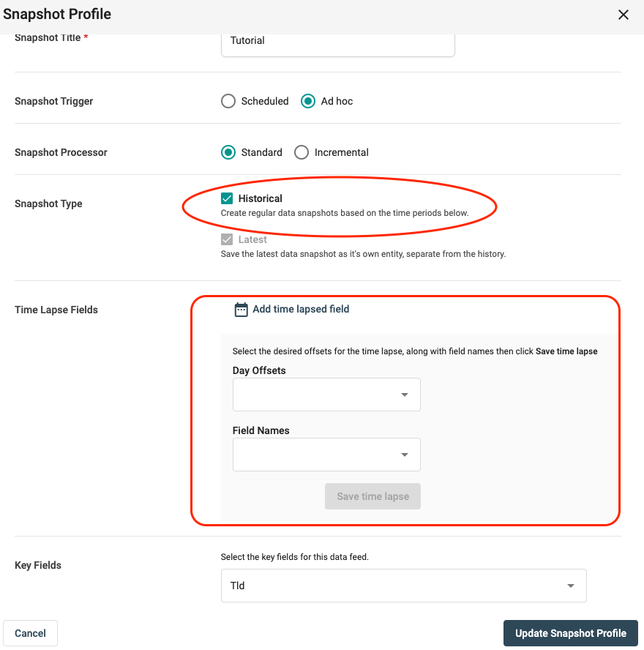Screen dimensions: 644x650
Task: Close the Snapshot Profile dialog with X
Action: tap(624, 15)
